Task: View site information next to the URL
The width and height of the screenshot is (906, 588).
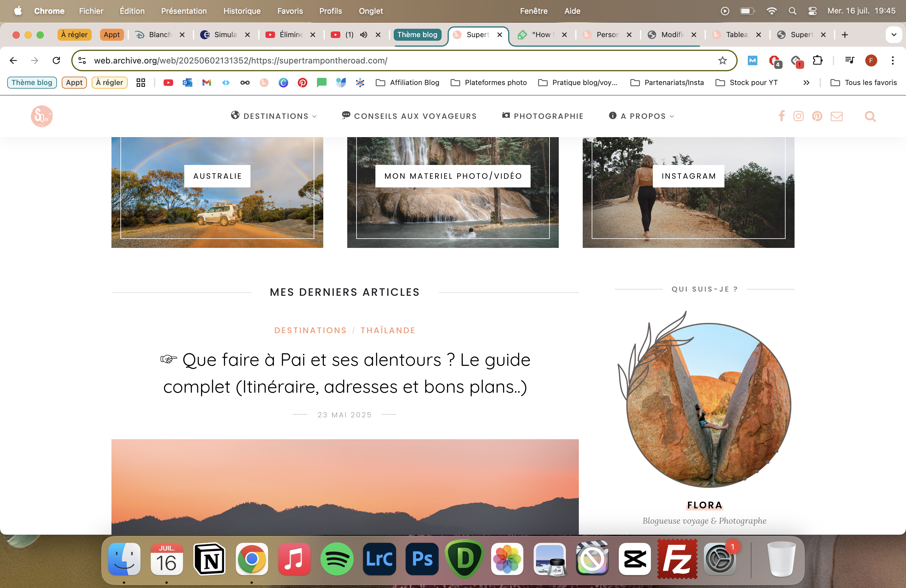Action: tap(82, 60)
